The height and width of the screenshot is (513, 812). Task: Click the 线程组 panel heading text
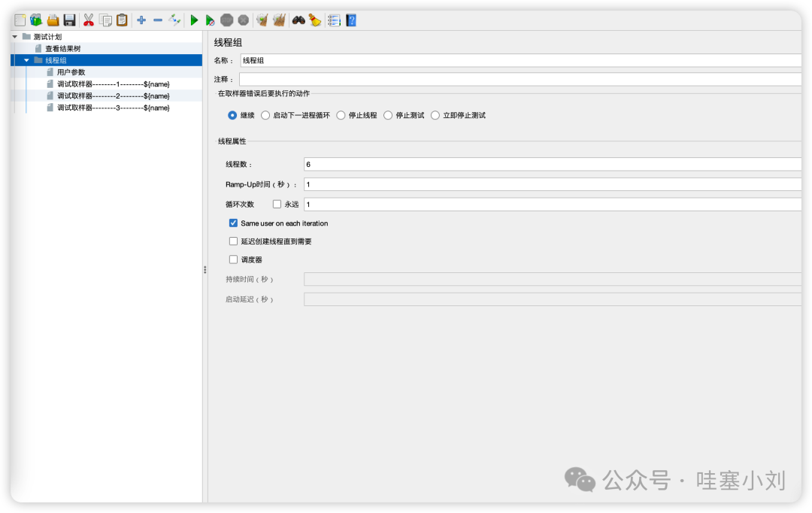pyautogui.click(x=228, y=42)
